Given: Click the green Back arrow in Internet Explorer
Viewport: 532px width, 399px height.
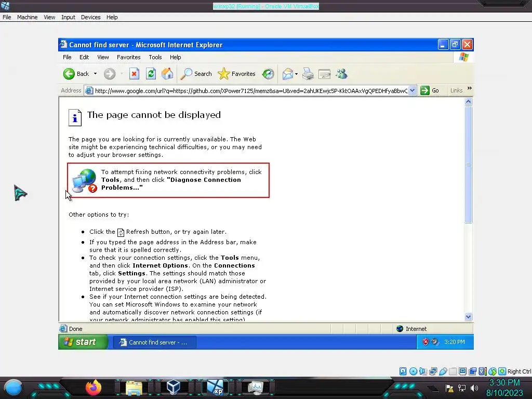Looking at the screenshot, I should pos(69,74).
